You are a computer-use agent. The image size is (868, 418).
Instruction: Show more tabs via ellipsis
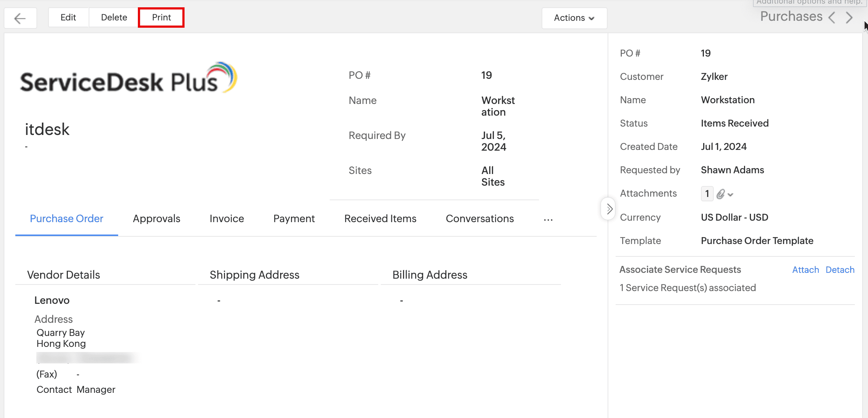[x=548, y=219]
